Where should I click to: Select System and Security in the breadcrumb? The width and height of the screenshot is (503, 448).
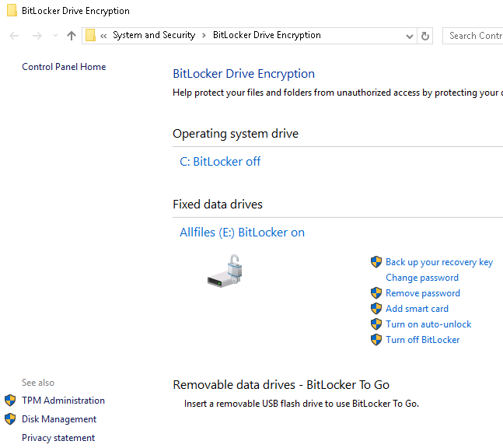point(154,36)
